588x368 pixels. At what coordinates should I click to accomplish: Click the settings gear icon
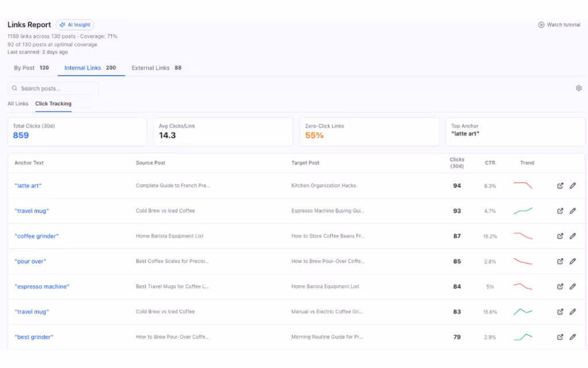pos(579,89)
